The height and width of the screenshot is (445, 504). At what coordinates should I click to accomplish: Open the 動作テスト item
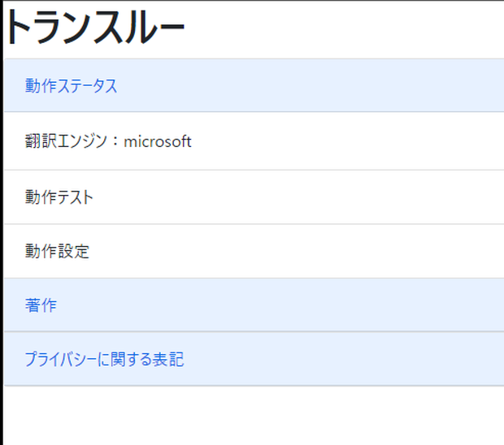59,197
